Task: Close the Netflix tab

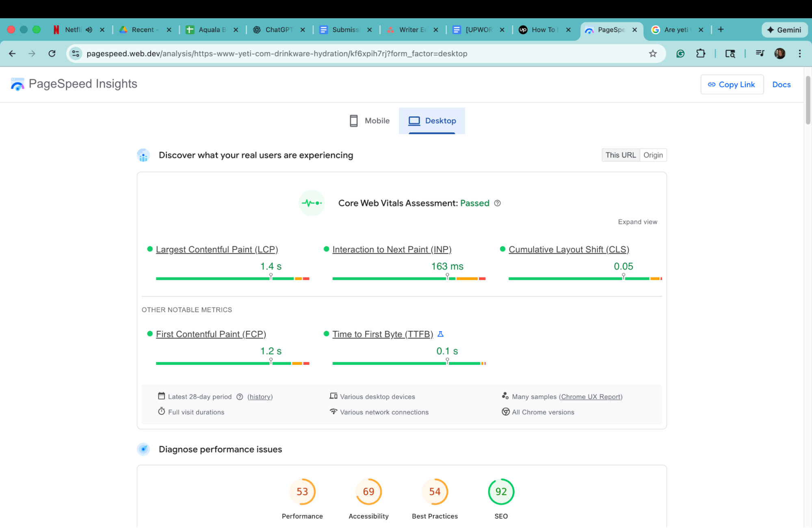Action: [x=102, y=30]
